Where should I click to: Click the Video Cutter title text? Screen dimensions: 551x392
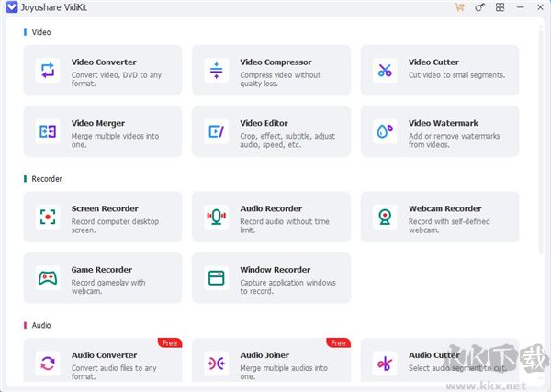click(x=433, y=62)
